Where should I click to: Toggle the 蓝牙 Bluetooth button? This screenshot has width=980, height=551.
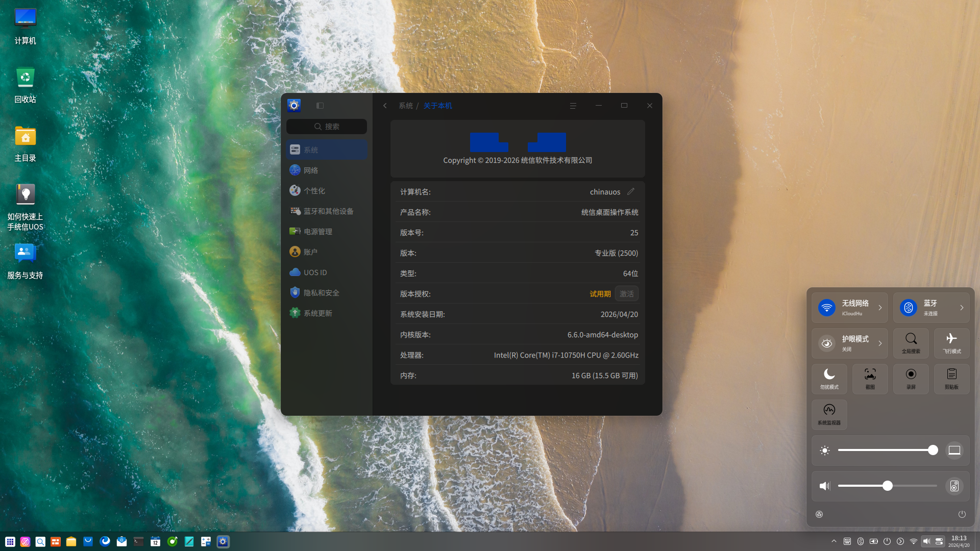click(x=909, y=308)
